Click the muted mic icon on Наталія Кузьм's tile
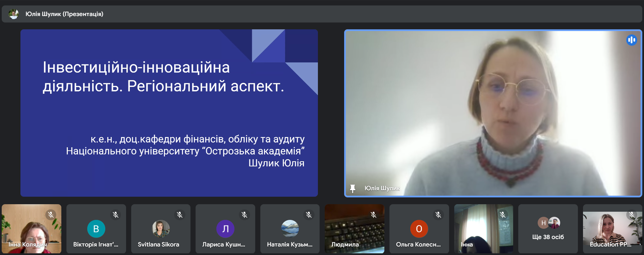This screenshot has width=644, height=255. tap(309, 215)
